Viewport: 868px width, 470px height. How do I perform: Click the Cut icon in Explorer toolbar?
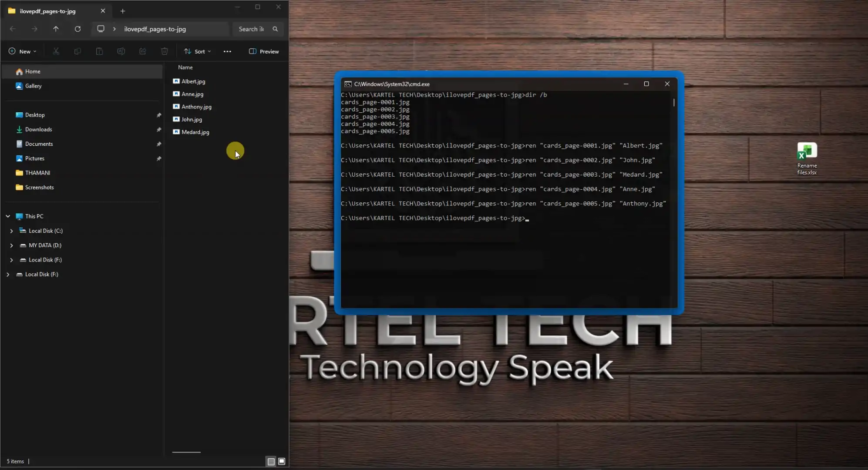click(x=56, y=51)
